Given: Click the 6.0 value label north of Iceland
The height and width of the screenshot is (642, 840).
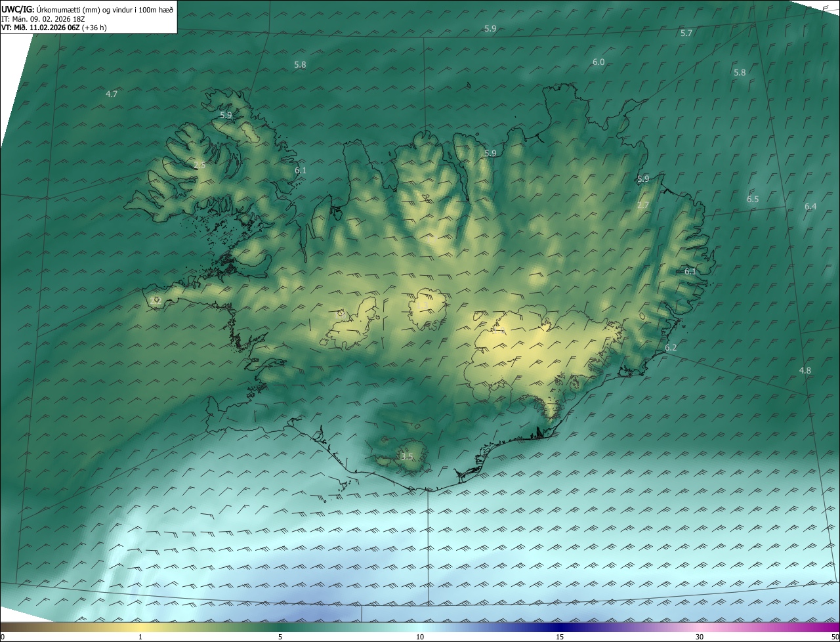Looking at the screenshot, I should 598,62.
